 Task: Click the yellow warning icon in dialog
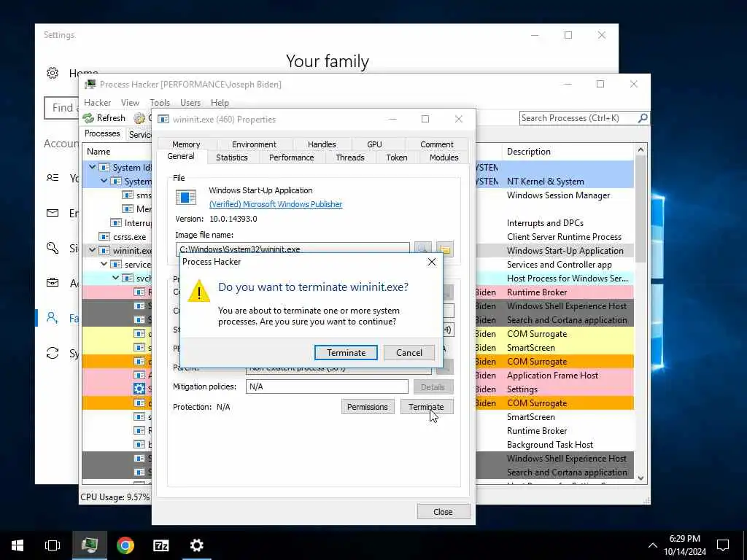(198, 290)
